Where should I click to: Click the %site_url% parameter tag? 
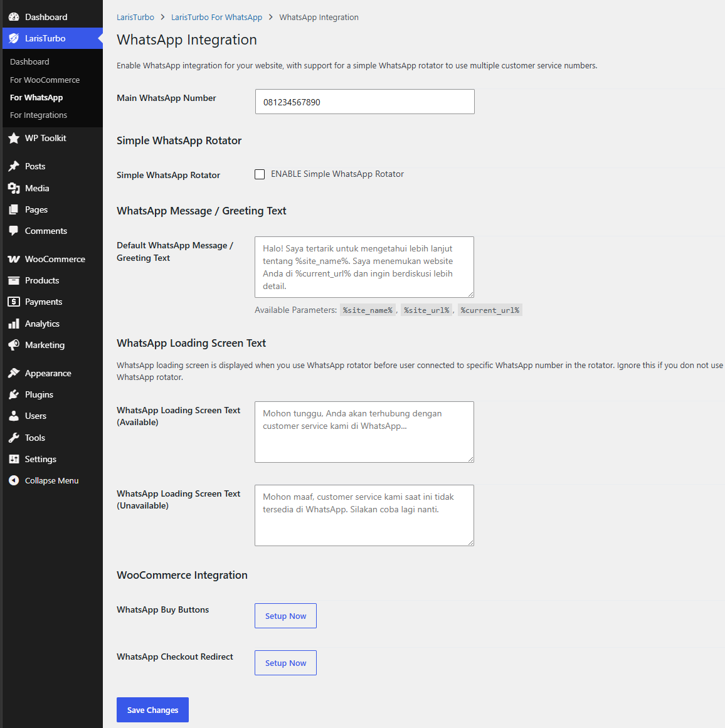426,310
